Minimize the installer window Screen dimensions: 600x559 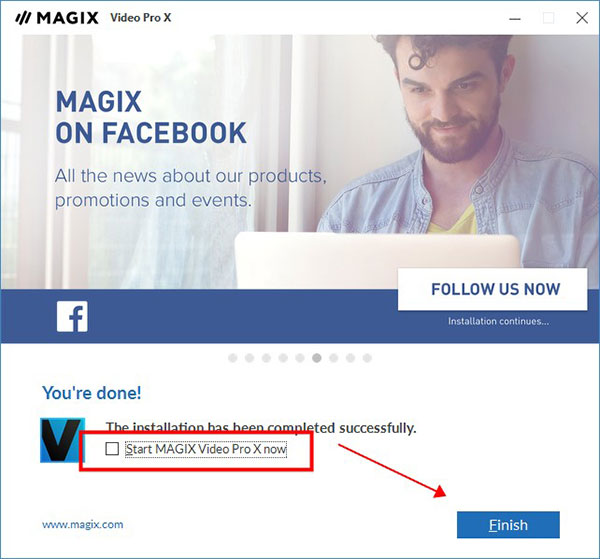[x=515, y=18]
